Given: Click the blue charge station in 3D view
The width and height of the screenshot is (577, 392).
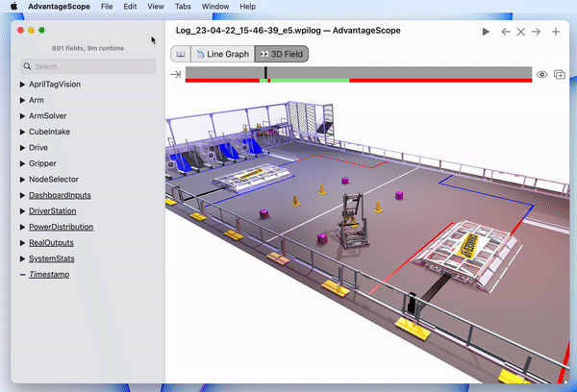Looking at the screenshot, I should tap(253, 177).
